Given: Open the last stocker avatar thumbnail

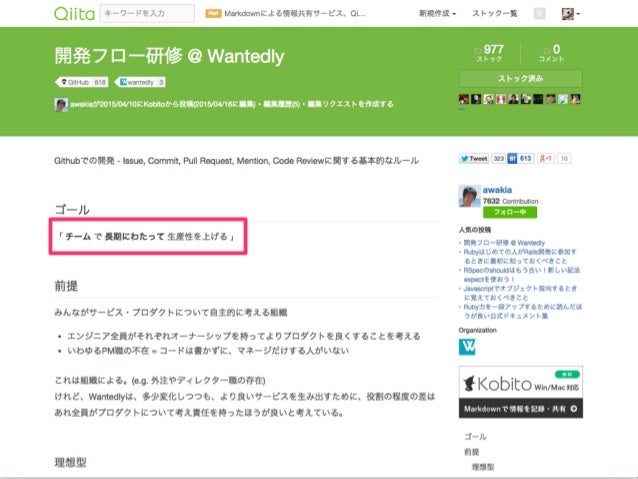Looking at the screenshot, I should coord(575,99).
